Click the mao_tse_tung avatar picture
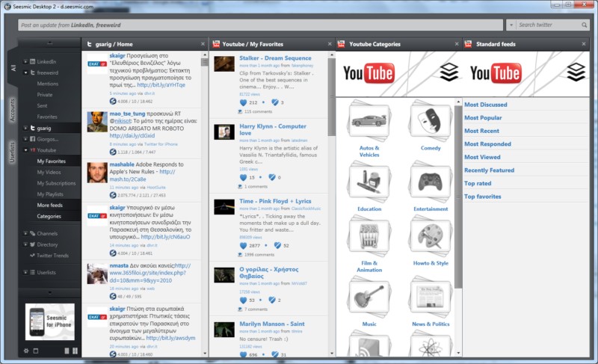598x364 pixels. [x=97, y=122]
